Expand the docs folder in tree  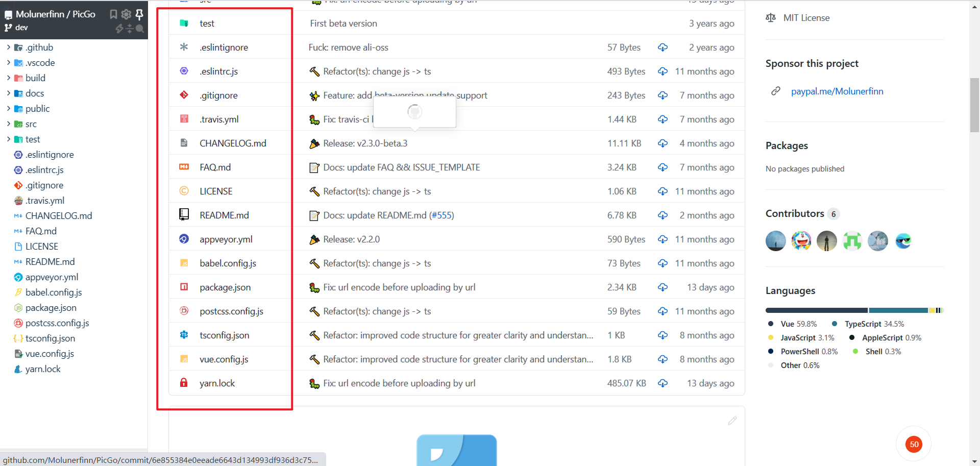pos(9,93)
